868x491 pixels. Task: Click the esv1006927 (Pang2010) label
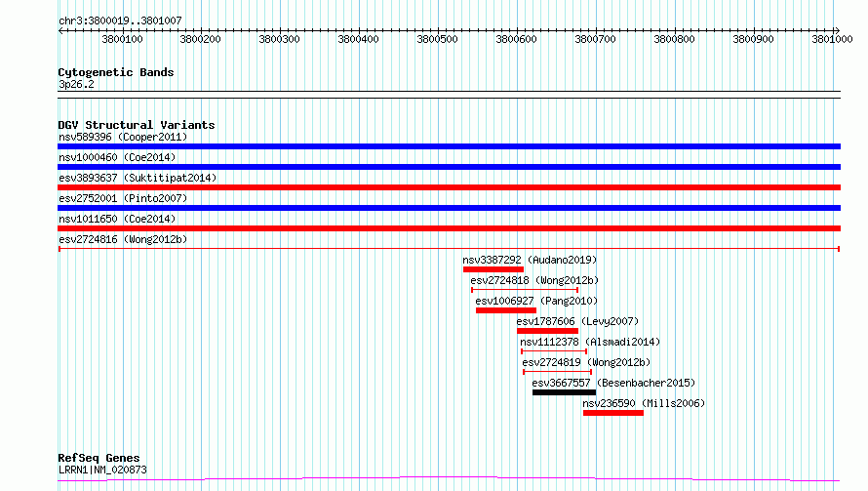(536, 301)
